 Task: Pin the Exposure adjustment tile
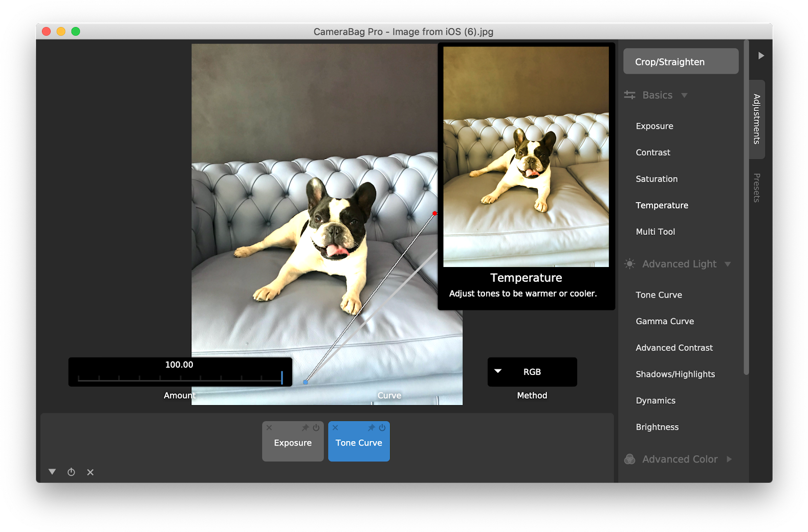tap(305, 428)
